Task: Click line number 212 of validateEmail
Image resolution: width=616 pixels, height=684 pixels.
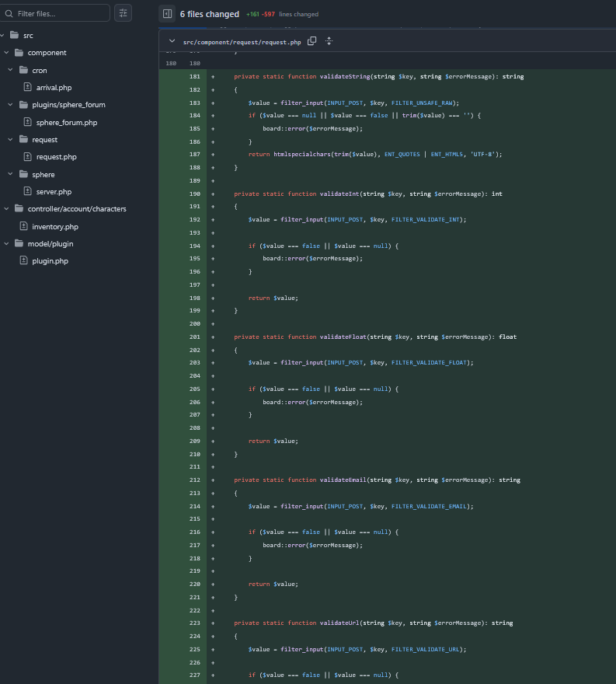Action: (195, 480)
